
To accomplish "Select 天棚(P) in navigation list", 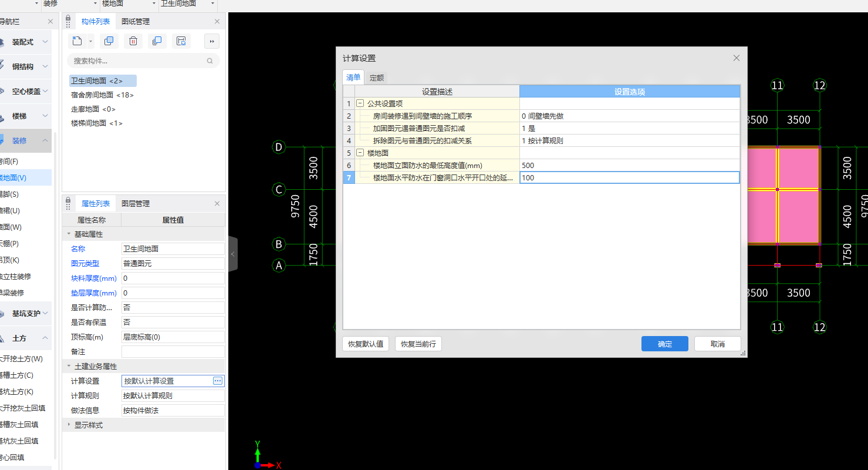I will tap(25, 243).
